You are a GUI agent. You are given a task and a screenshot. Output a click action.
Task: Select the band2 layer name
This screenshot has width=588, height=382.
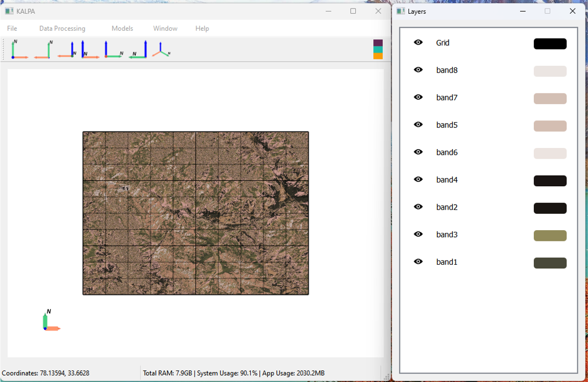click(446, 207)
